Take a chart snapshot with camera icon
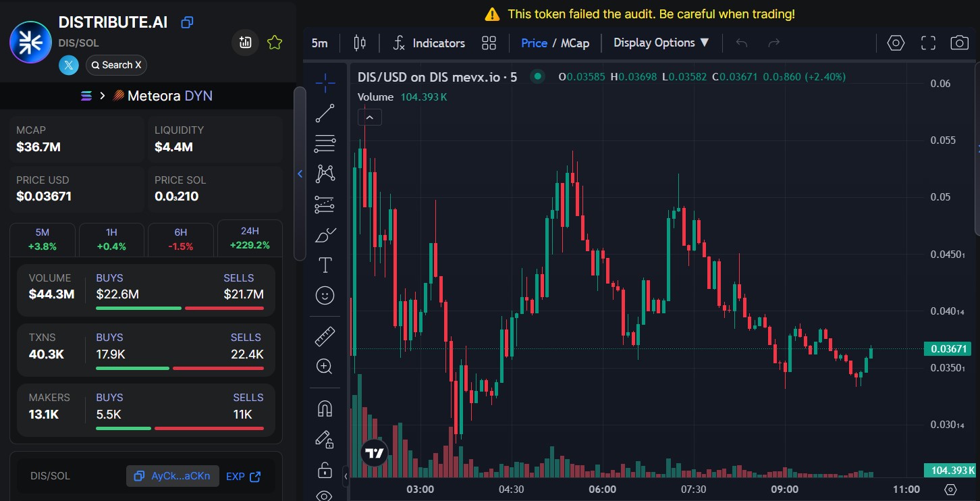The image size is (980, 501). pos(960,43)
